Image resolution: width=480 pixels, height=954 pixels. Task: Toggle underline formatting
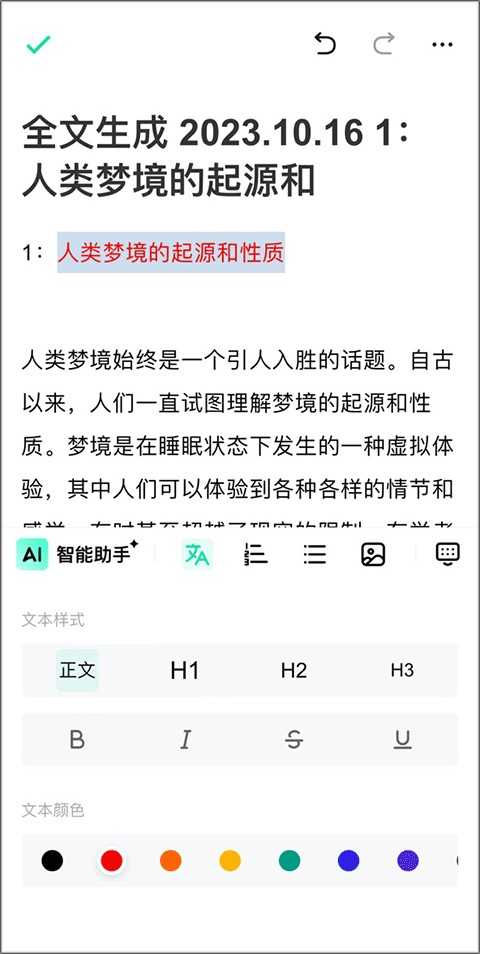click(x=402, y=740)
